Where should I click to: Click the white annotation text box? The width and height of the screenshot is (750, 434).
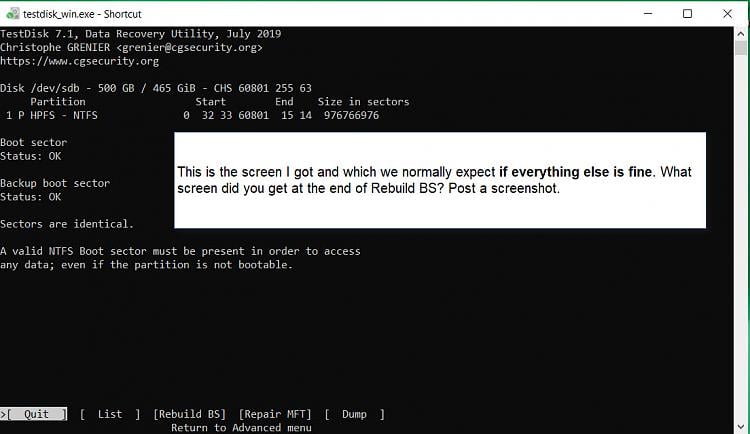click(440, 180)
